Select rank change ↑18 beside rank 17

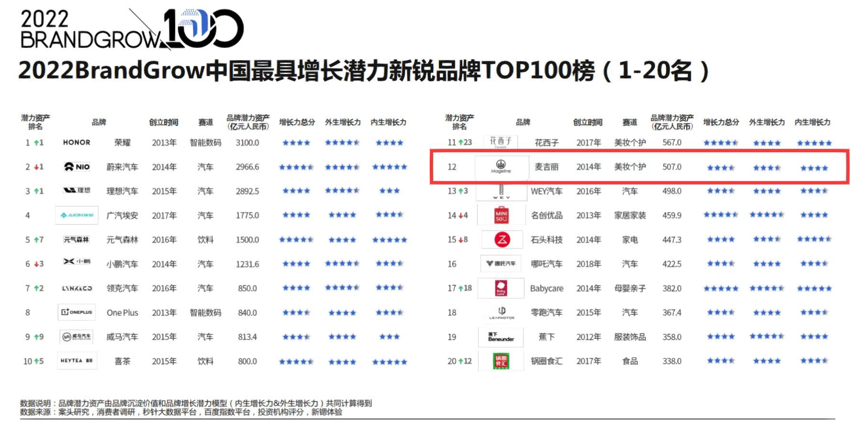tap(465, 289)
